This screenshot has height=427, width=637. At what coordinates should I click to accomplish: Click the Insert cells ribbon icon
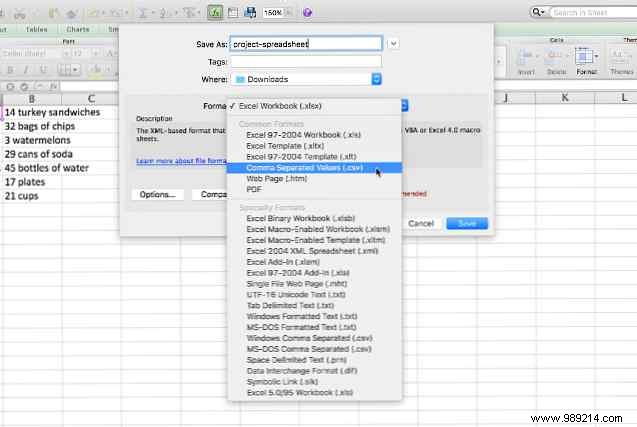(x=526, y=56)
